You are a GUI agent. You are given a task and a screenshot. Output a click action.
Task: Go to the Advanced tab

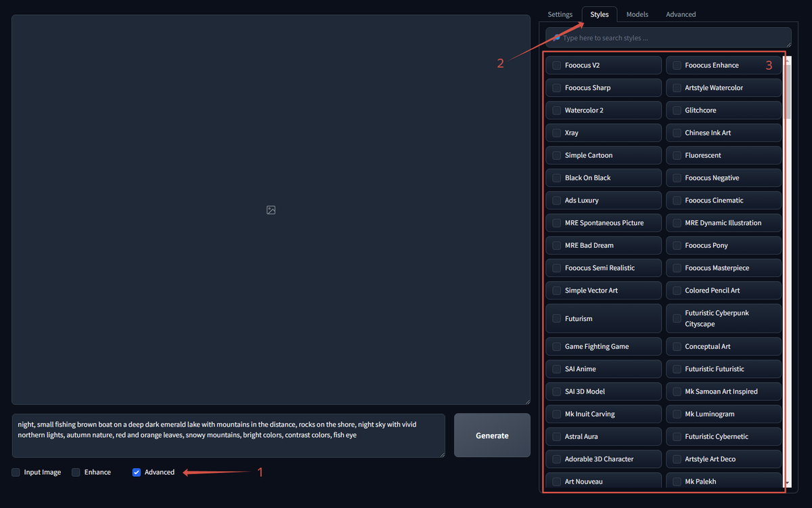[x=680, y=14]
